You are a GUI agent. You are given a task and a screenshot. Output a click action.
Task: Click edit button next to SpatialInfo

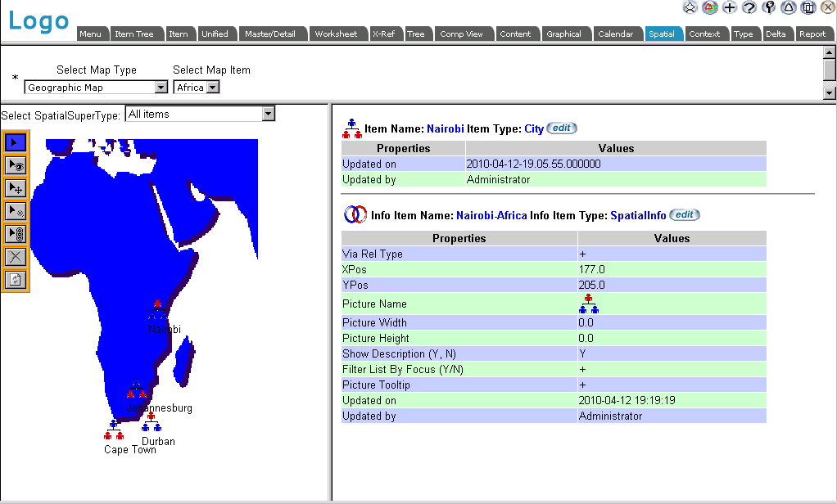(684, 215)
